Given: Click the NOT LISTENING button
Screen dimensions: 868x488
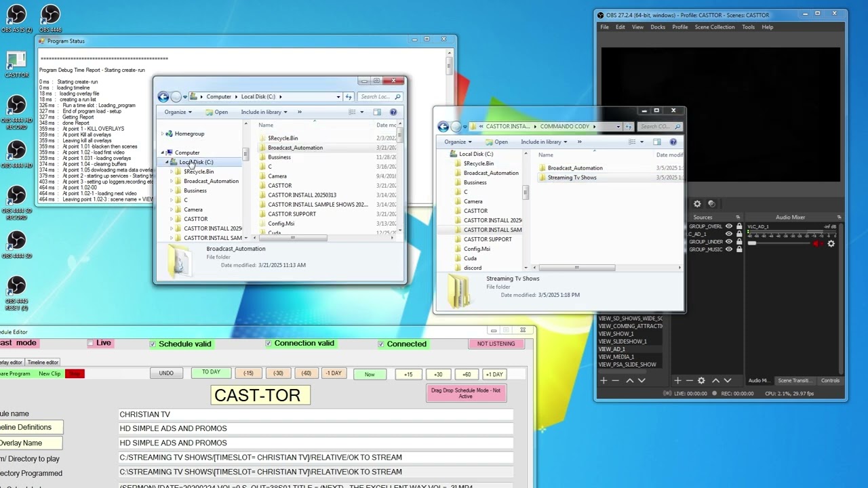Looking at the screenshot, I should pos(496,344).
